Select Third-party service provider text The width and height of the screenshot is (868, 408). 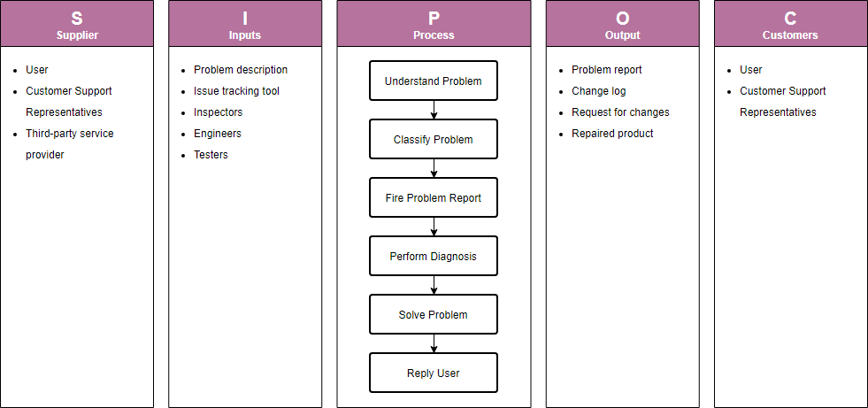(x=69, y=143)
